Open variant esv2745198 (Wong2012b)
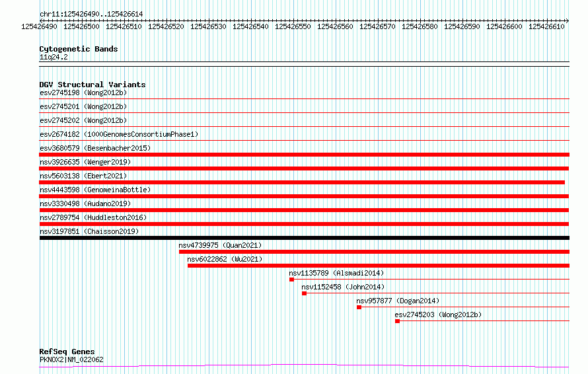Viewport: 588px width, 374px height. click(x=83, y=93)
